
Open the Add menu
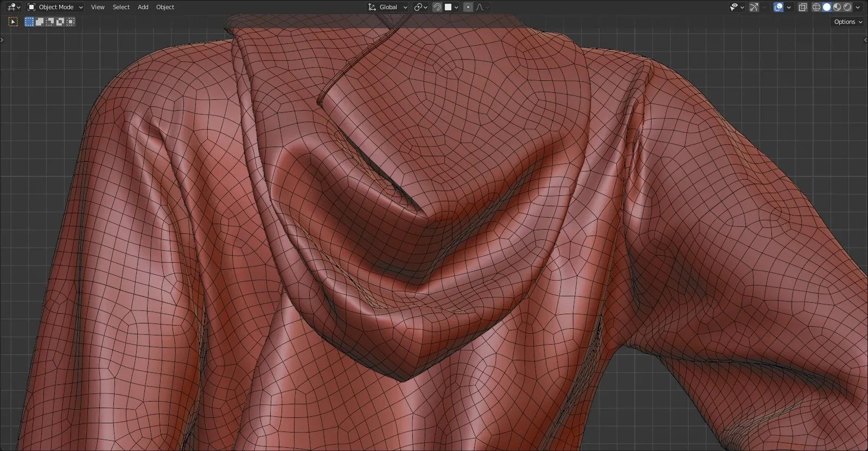(143, 7)
